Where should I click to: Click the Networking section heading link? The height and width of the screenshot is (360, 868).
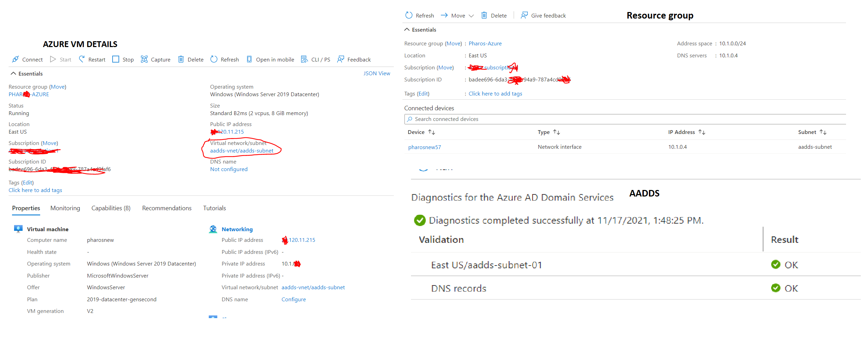click(237, 229)
